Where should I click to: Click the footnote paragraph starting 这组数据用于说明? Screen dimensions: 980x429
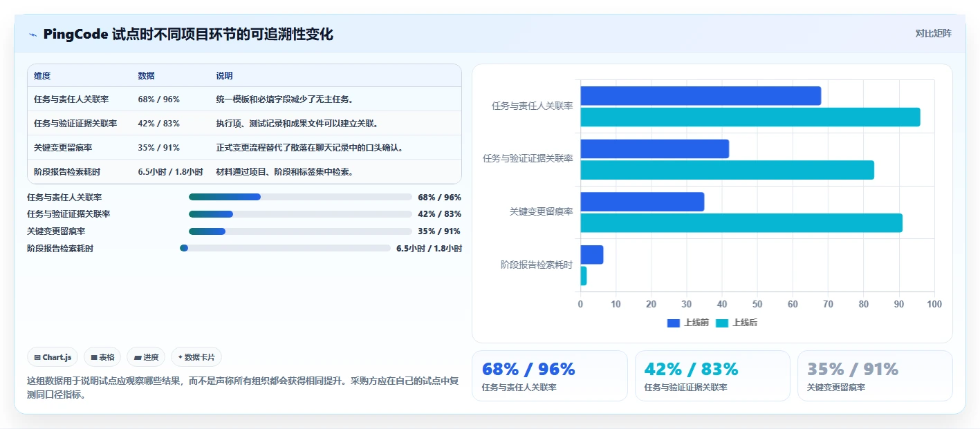[x=243, y=388]
